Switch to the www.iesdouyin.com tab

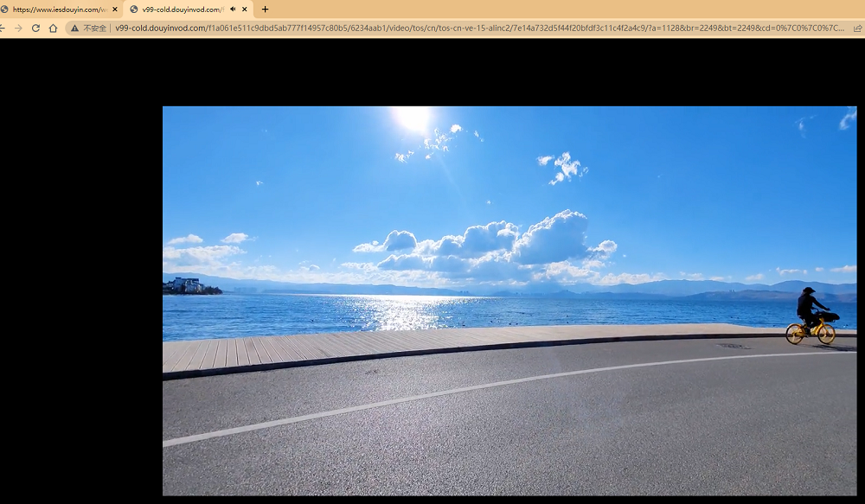tap(60, 10)
